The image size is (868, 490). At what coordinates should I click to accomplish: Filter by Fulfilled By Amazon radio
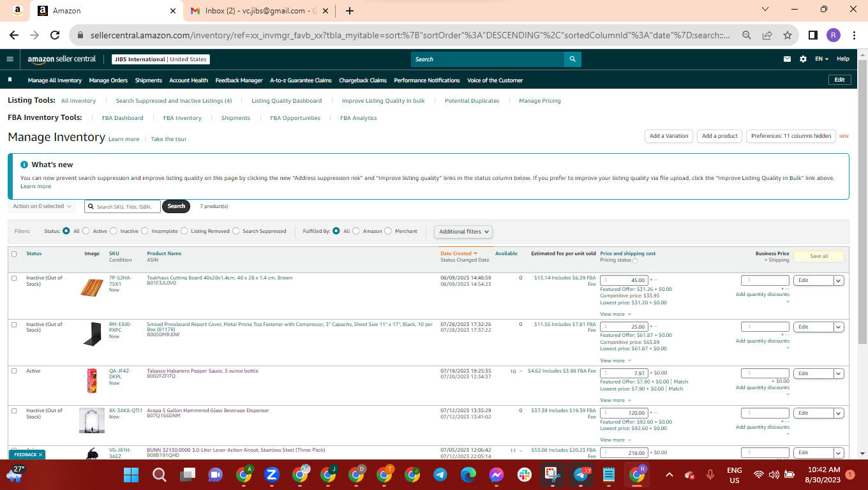(355, 231)
